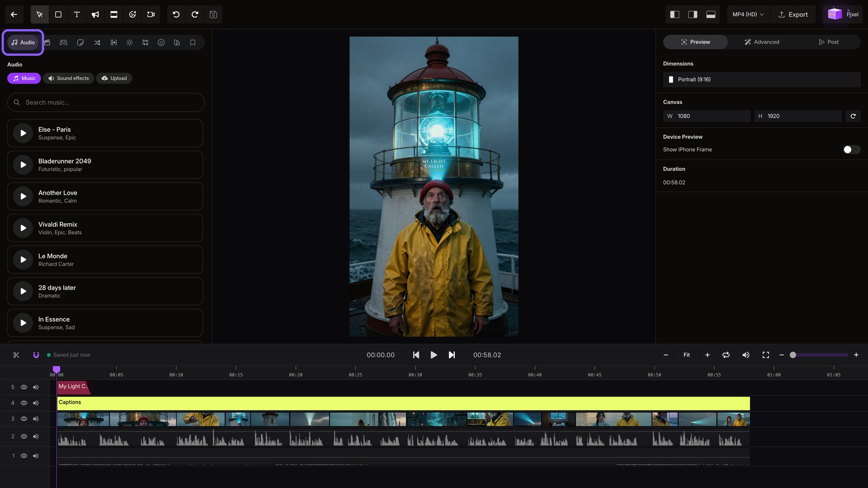Viewport: 868px width, 488px height.
Task: Go back with the arrow button
Action: coord(14,15)
